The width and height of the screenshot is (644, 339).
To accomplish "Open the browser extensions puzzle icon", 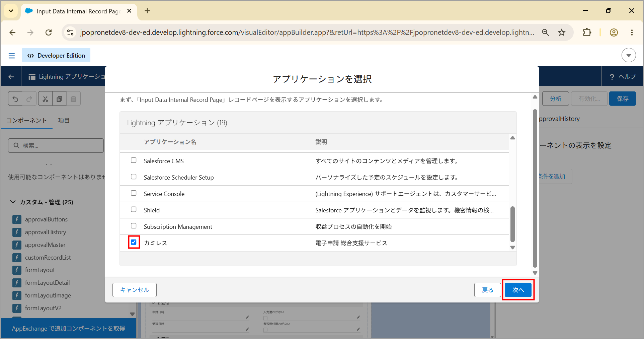I will [587, 32].
